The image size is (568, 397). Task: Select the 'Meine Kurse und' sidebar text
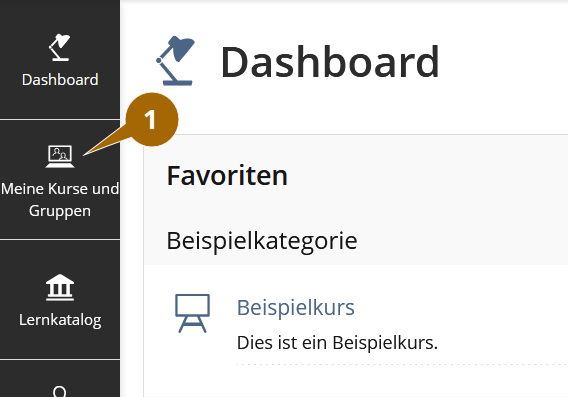coord(60,189)
